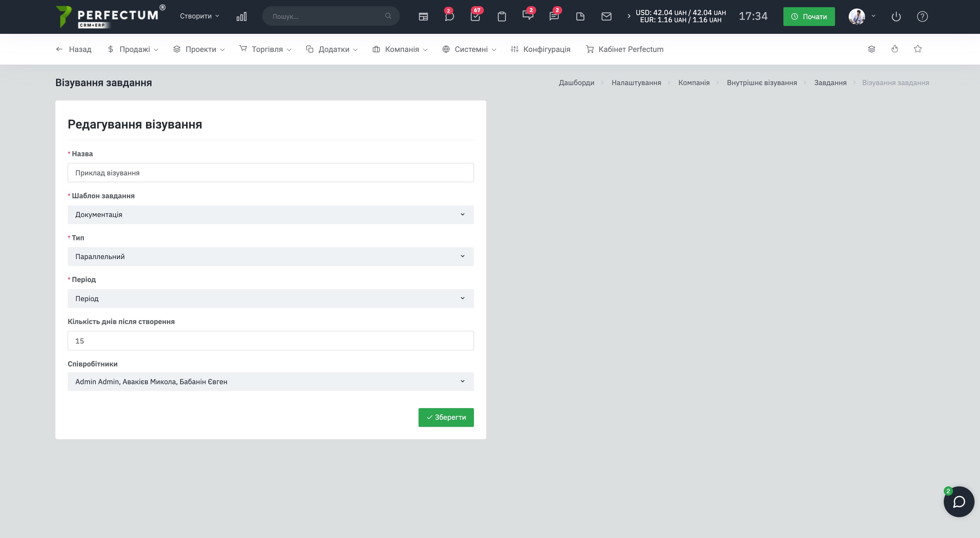Click the Назва text input field

tap(270, 173)
